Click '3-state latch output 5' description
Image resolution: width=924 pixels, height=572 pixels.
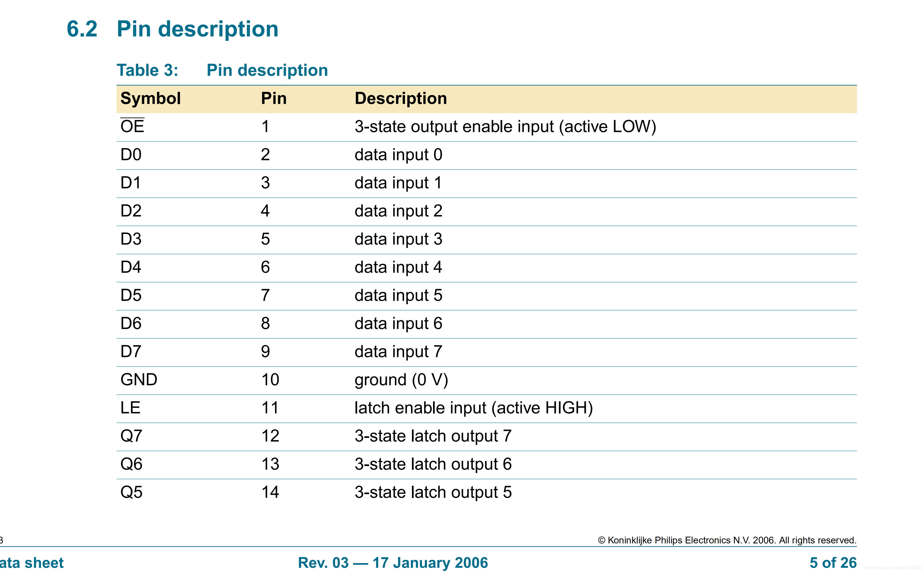[433, 493]
